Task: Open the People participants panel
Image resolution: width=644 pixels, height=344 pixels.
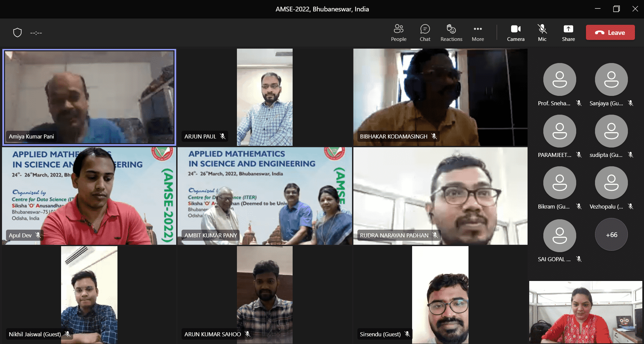Action: click(398, 33)
